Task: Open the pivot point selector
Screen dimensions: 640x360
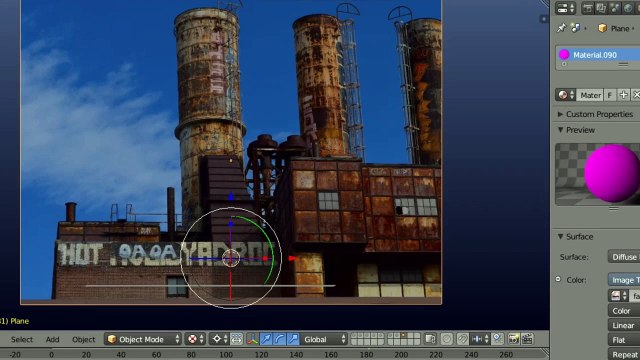Action: pyautogui.click(x=220, y=339)
